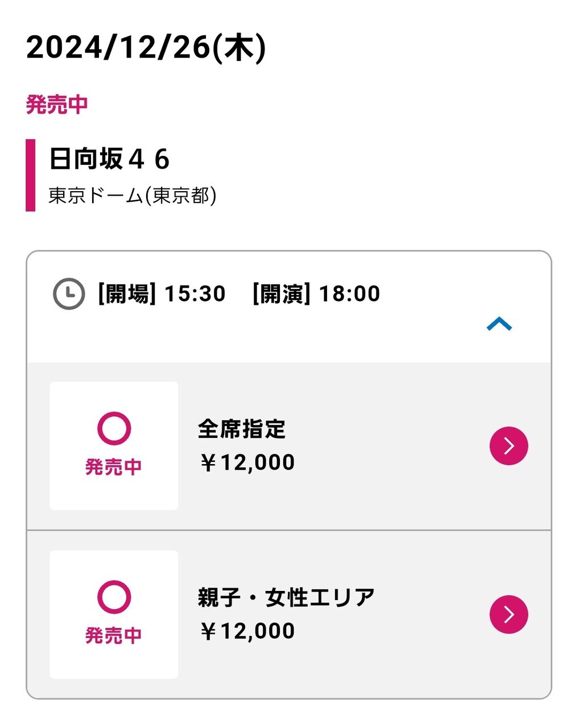Click the 日向坂46 event title
578x728 pixels.
click(109, 159)
